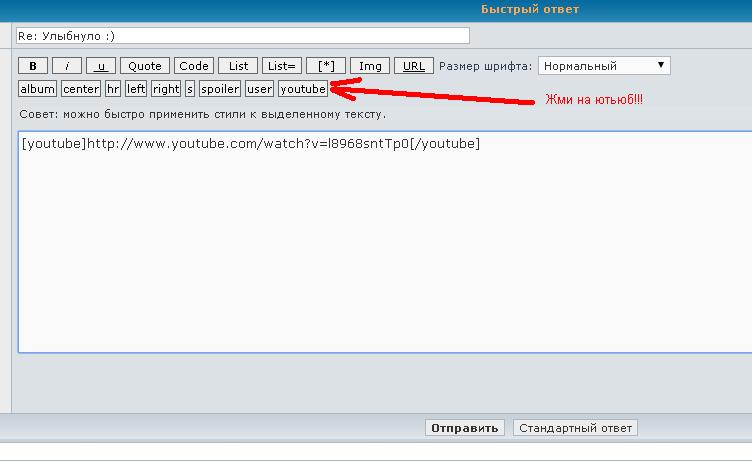
Task: Toggle underline with the u button
Action: click(x=100, y=66)
